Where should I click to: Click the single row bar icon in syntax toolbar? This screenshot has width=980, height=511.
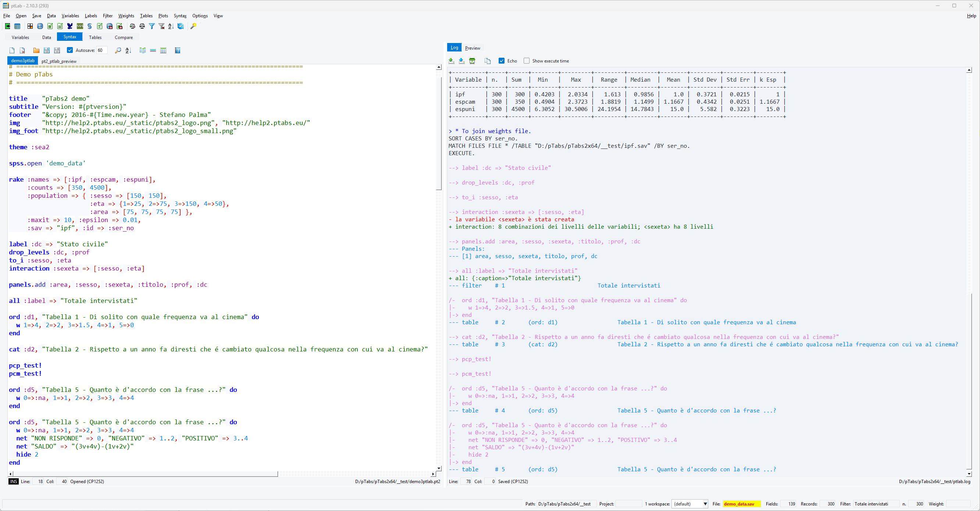[x=153, y=51]
